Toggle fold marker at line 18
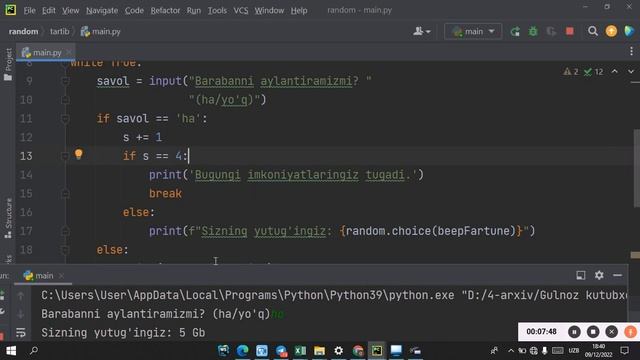The width and height of the screenshot is (640, 360). click(x=65, y=249)
